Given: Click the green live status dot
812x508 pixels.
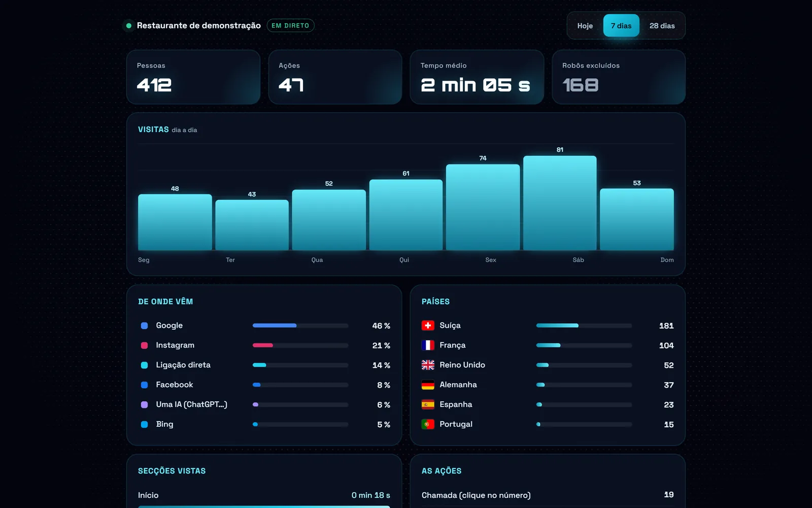Looking at the screenshot, I should [129, 25].
